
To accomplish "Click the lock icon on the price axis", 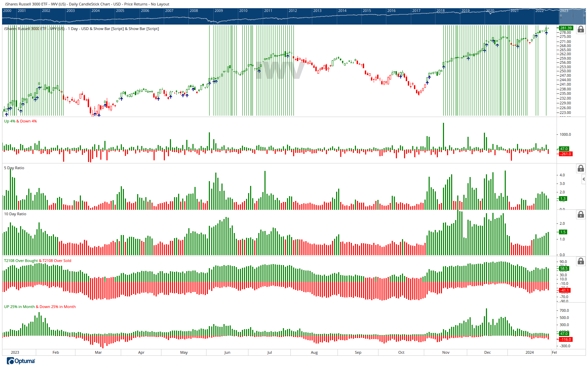I will [580, 30].
